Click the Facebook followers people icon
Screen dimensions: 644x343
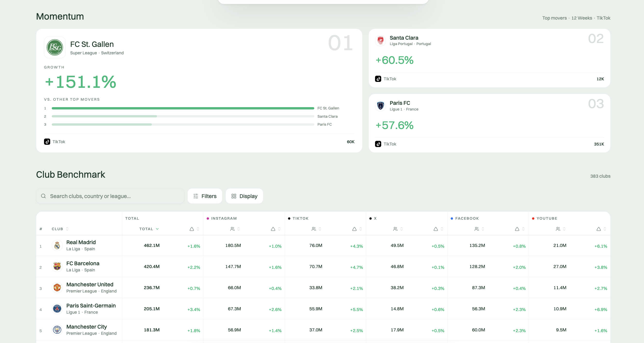(x=477, y=229)
